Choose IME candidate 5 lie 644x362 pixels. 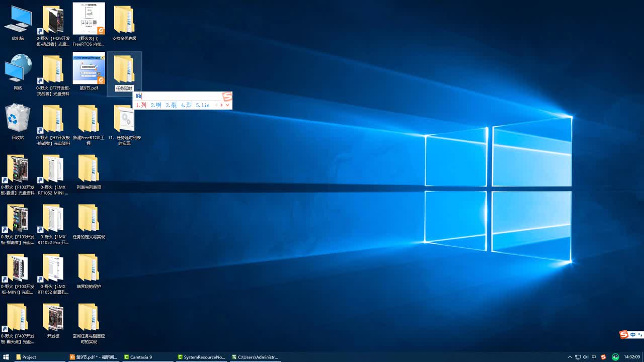point(203,105)
